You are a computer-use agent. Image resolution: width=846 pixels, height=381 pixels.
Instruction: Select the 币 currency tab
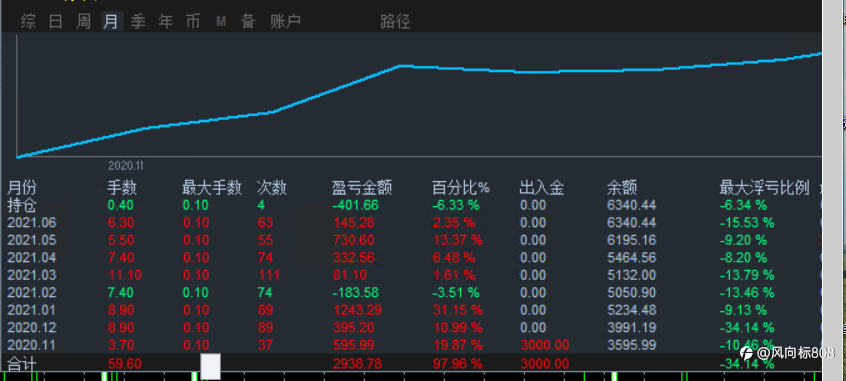[x=193, y=22]
